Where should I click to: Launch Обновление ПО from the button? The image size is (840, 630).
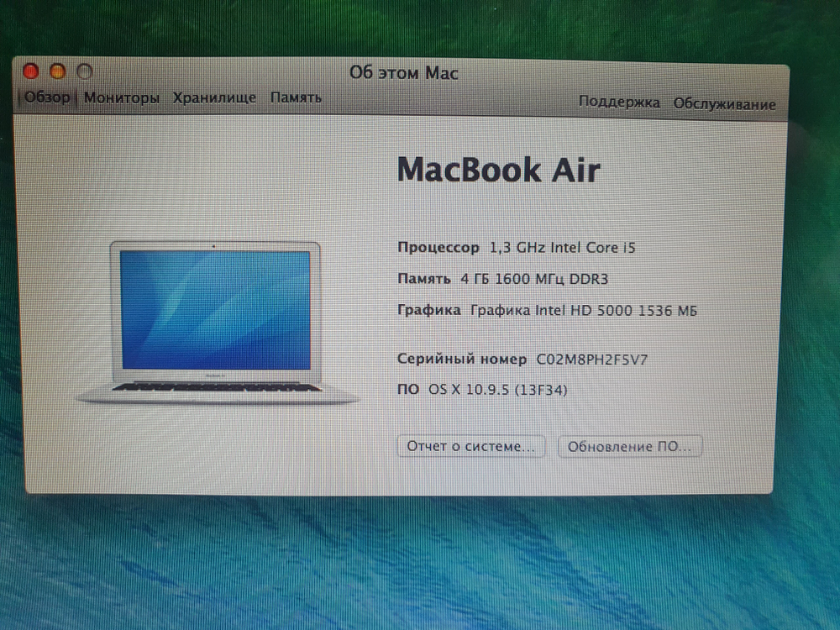[630, 446]
